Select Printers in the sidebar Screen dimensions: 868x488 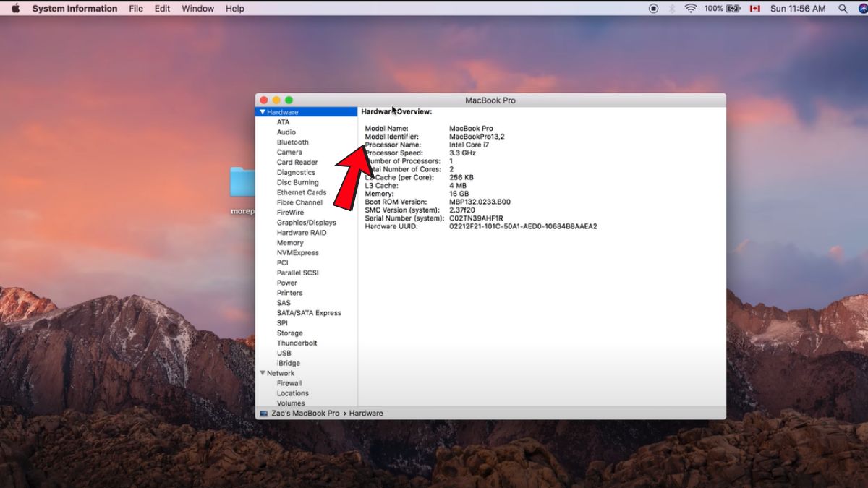[290, 294]
